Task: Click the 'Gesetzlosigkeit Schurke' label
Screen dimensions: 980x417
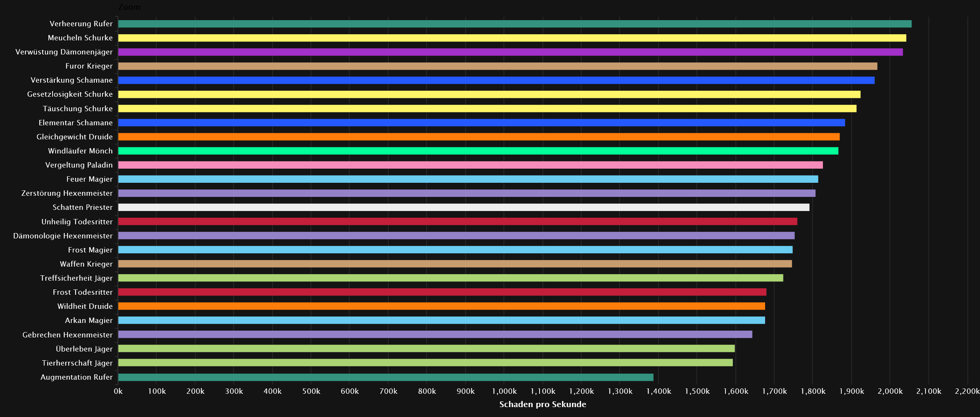Action: coord(70,94)
